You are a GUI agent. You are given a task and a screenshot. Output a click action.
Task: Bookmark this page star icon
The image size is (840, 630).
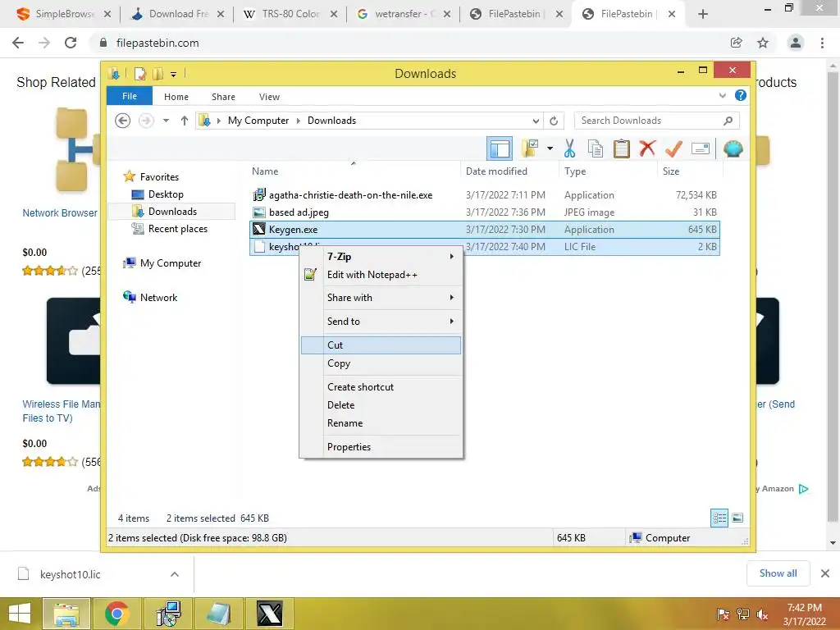763,43
